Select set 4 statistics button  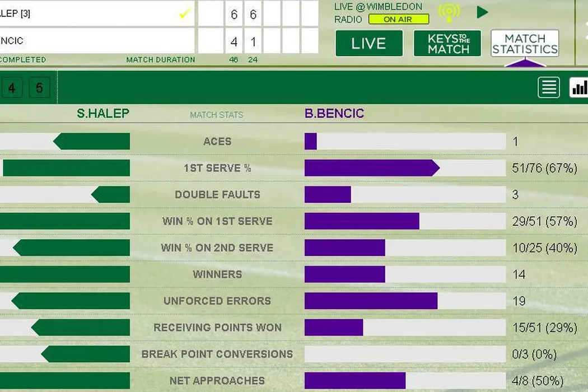[x=12, y=88]
